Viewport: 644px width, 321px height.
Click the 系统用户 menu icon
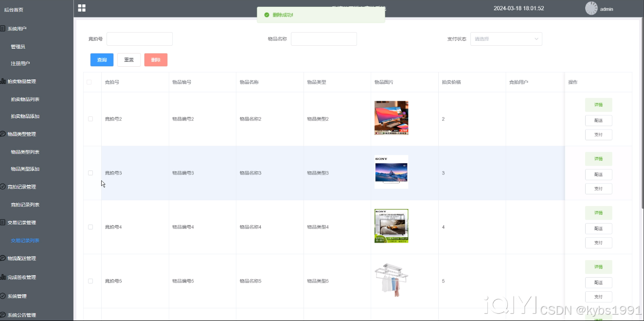[x=3, y=29]
